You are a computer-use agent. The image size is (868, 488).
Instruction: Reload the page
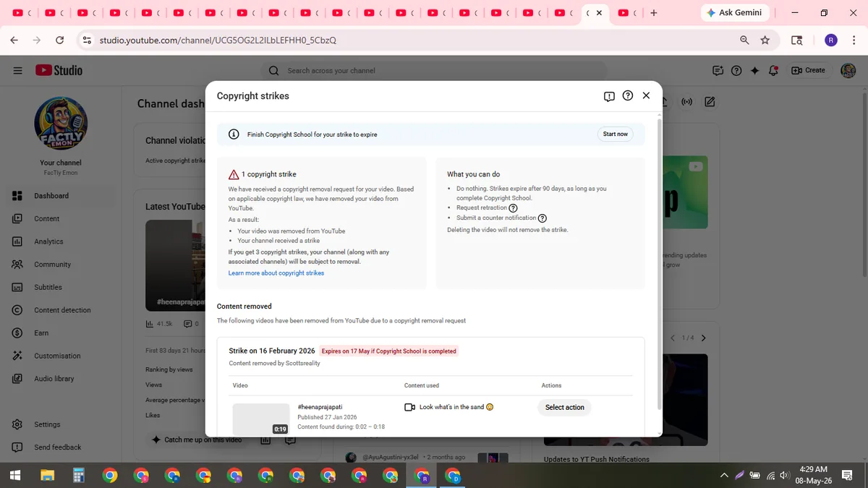pyautogui.click(x=59, y=40)
